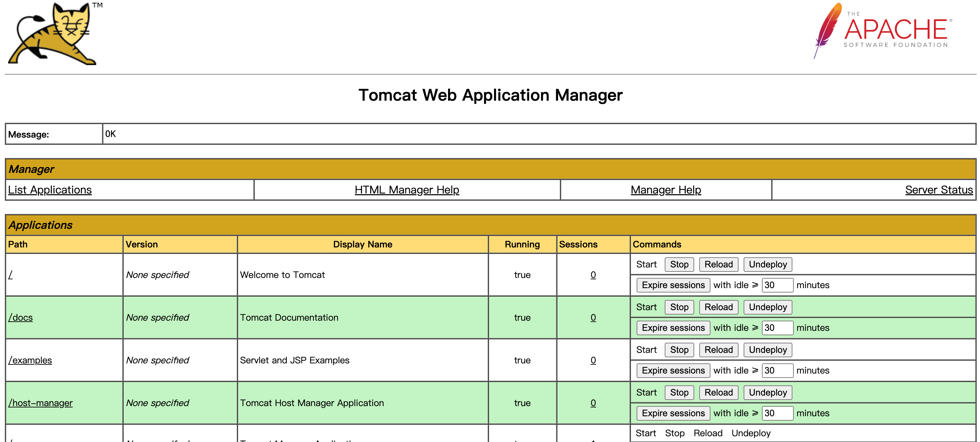The width and height of the screenshot is (980, 442).
Task: View sessions count for /docs
Action: click(593, 317)
